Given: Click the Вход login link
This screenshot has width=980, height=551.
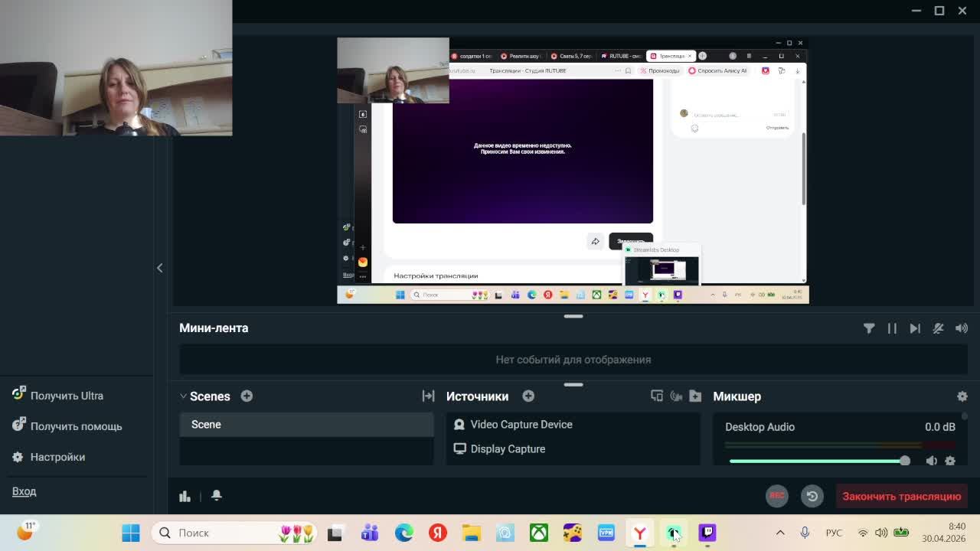Looking at the screenshot, I should pos(24,491).
